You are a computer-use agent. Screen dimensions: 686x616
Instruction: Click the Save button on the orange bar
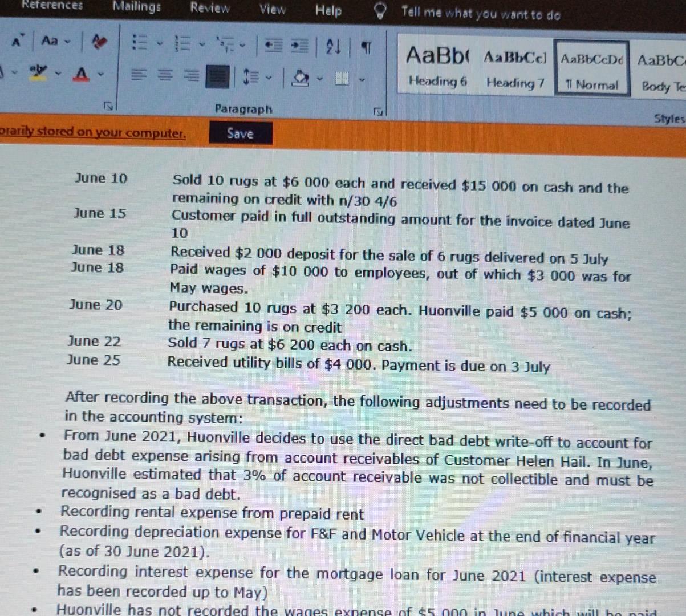[240, 133]
